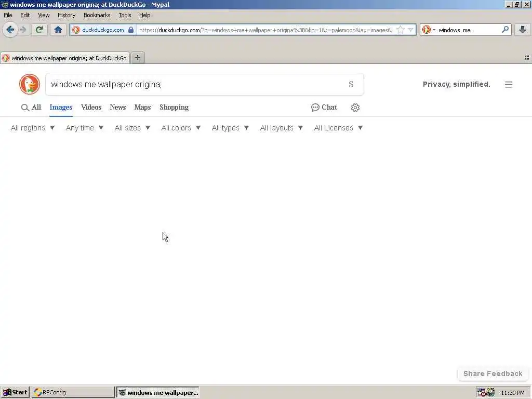
Task: Click the list-all-tabs icon at tab bar end
Action: pos(527,58)
